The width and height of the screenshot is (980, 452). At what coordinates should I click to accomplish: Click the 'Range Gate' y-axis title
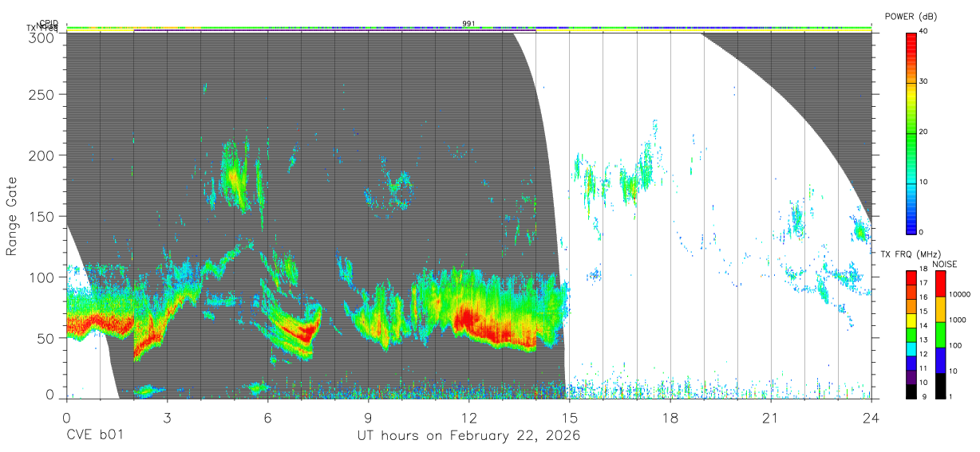(x=12, y=217)
